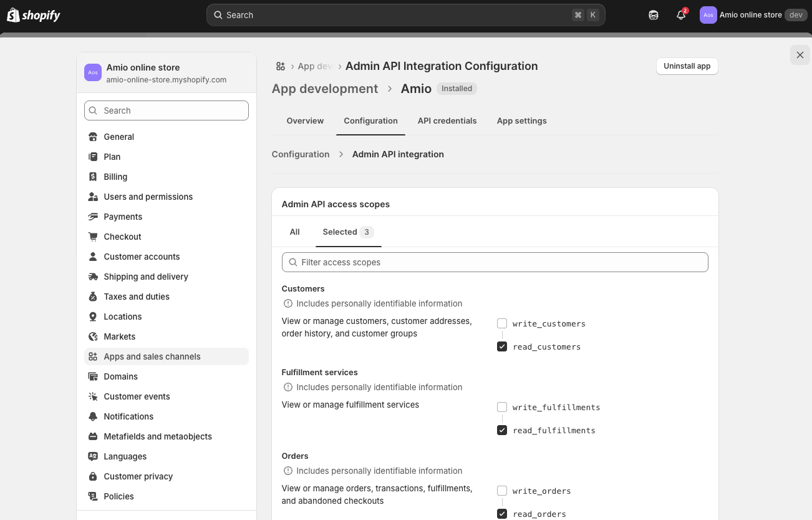This screenshot has width=812, height=520.
Task: Enable the write_orders scope
Action: click(502, 491)
